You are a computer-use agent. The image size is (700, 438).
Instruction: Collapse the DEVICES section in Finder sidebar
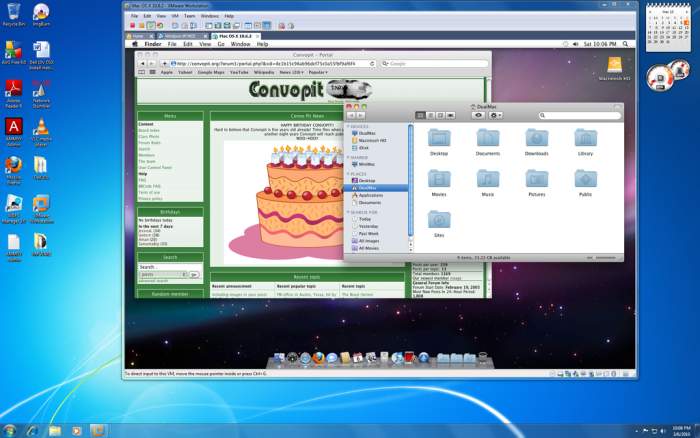click(349, 127)
